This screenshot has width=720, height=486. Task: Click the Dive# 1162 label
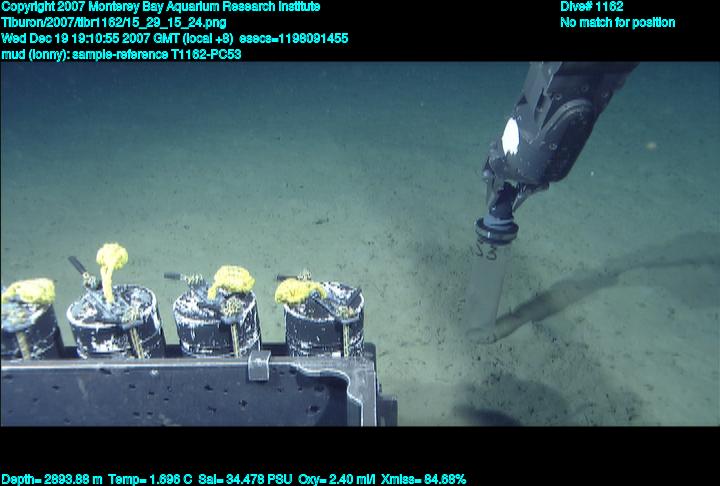point(592,7)
